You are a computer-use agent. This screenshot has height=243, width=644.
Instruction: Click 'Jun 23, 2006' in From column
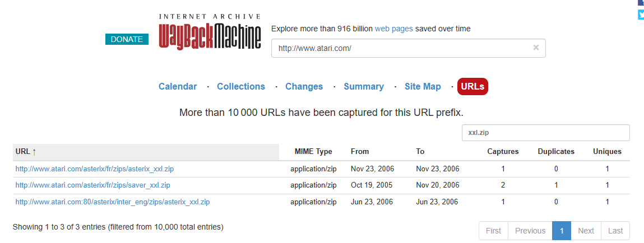372,202
